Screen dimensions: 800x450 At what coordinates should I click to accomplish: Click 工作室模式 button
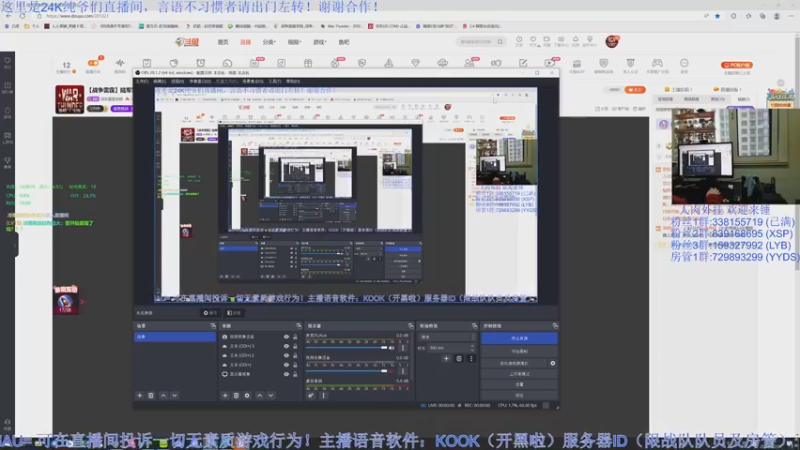pos(519,373)
